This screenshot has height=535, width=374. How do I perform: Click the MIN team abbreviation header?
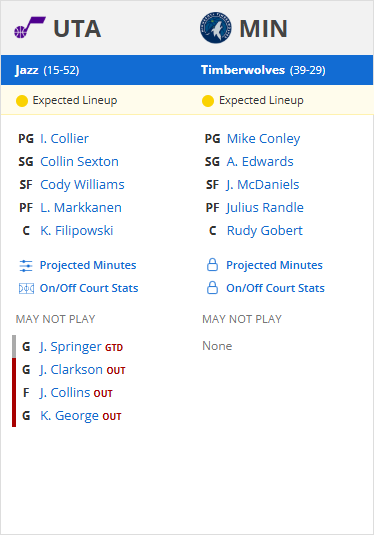[x=263, y=28]
